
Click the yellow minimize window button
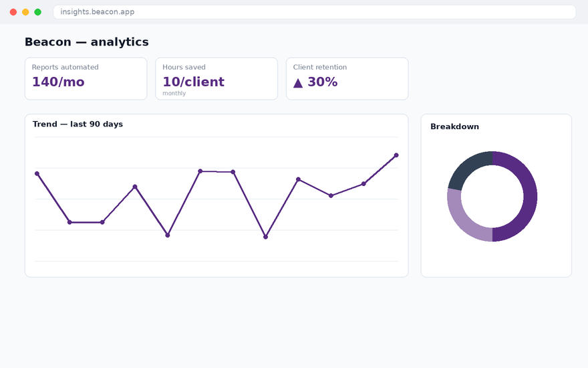pyautogui.click(x=25, y=12)
